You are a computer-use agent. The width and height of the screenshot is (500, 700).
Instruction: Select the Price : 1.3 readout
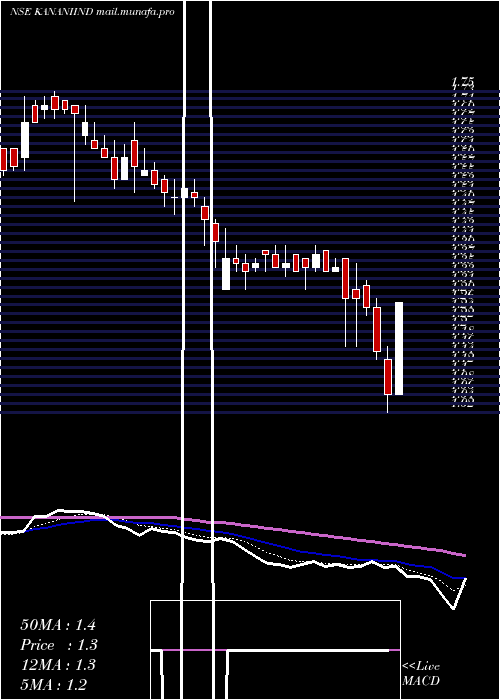(59, 645)
